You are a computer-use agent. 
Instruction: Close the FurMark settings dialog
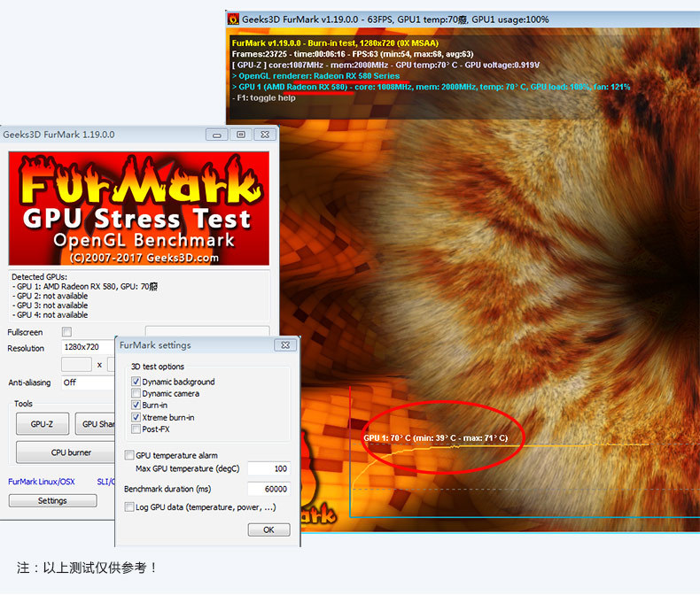[285, 345]
